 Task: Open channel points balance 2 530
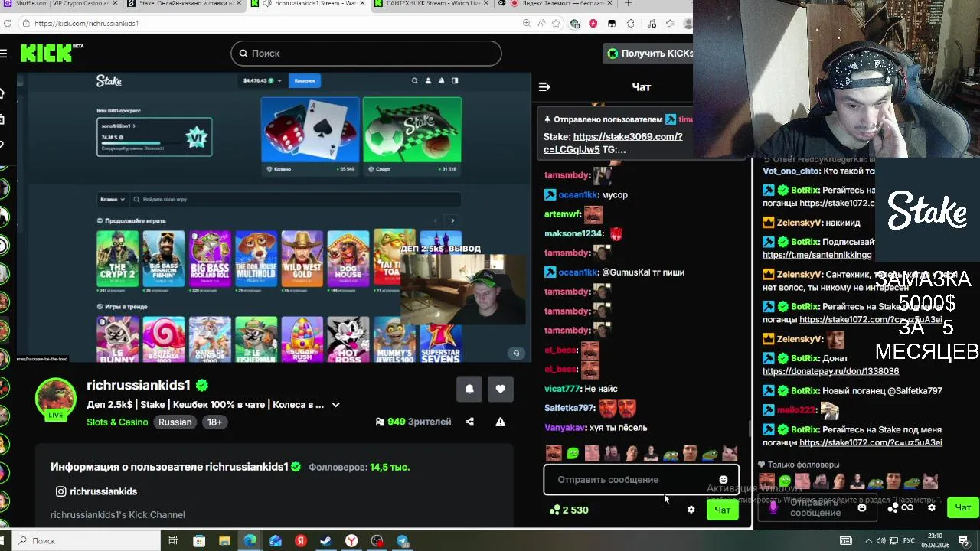point(569,510)
